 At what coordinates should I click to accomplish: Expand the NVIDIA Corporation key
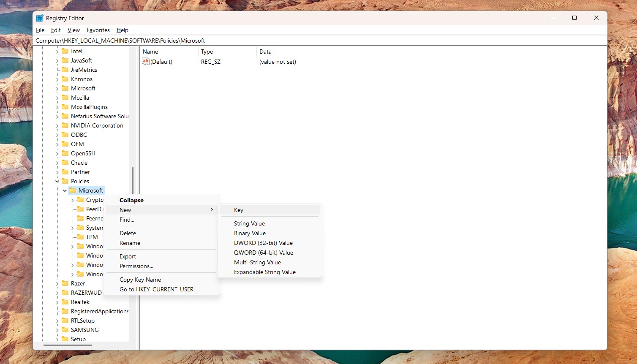coord(57,125)
